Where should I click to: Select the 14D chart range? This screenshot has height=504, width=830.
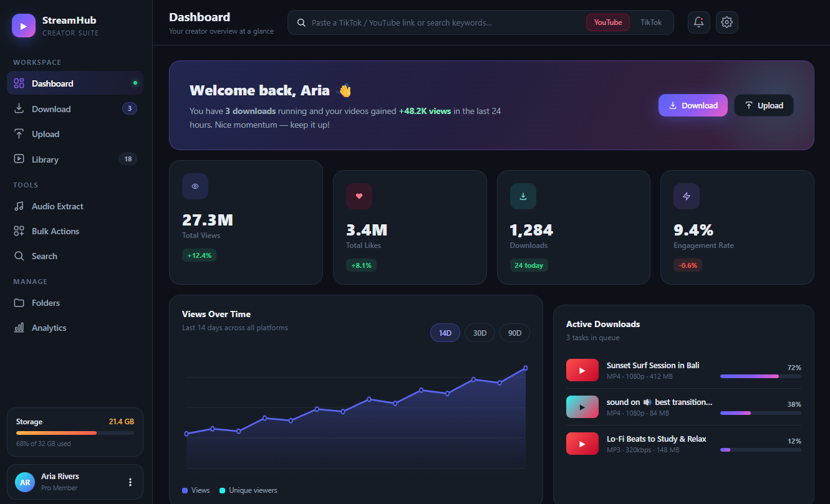point(445,333)
